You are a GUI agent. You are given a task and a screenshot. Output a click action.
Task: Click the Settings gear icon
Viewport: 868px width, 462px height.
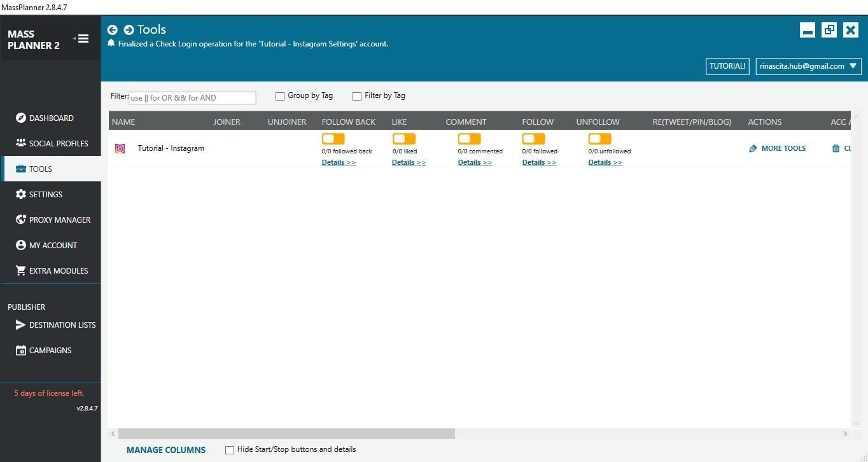pyautogui.click(x=21, y=194)
